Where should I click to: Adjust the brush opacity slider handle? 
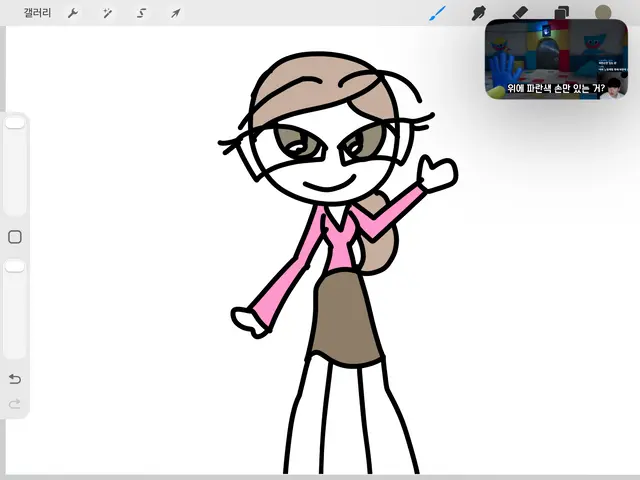[15, 267]
